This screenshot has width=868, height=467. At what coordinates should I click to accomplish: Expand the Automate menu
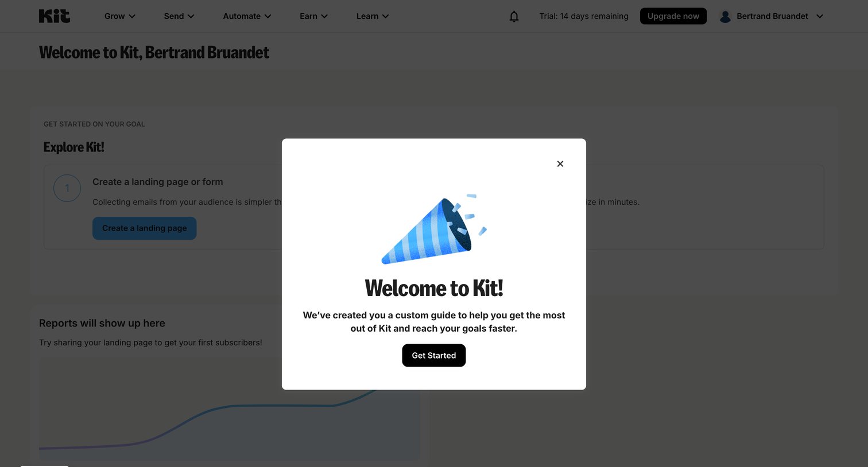point(247,16)
